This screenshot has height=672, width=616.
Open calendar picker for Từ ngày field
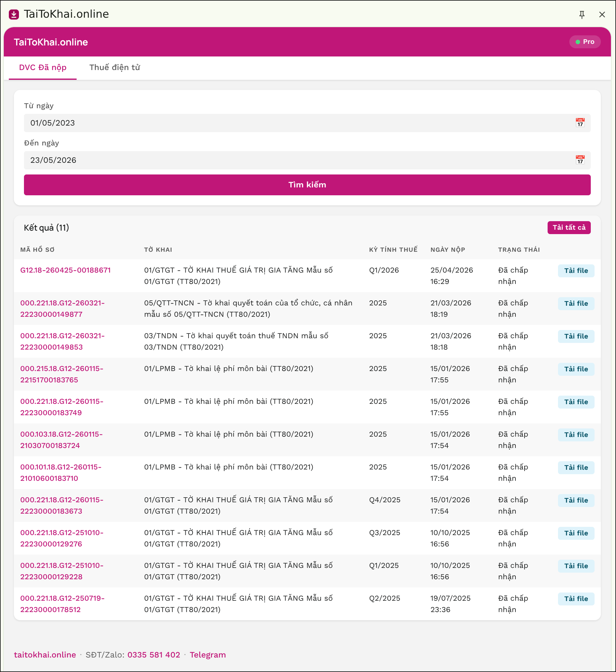coord(580,123)
